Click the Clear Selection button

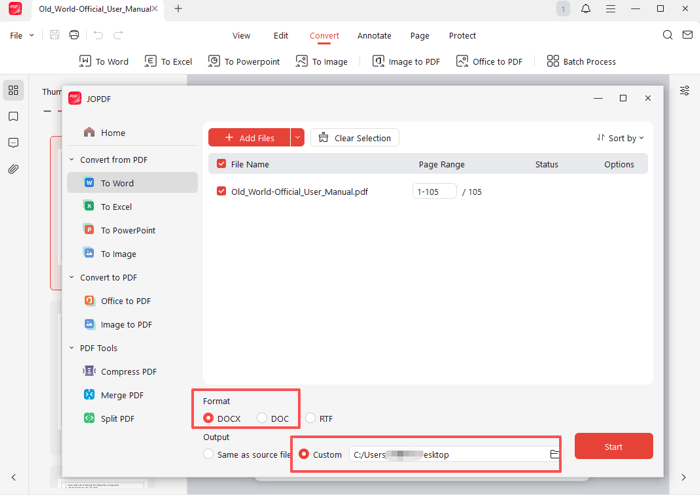click(x=355, y=137)
